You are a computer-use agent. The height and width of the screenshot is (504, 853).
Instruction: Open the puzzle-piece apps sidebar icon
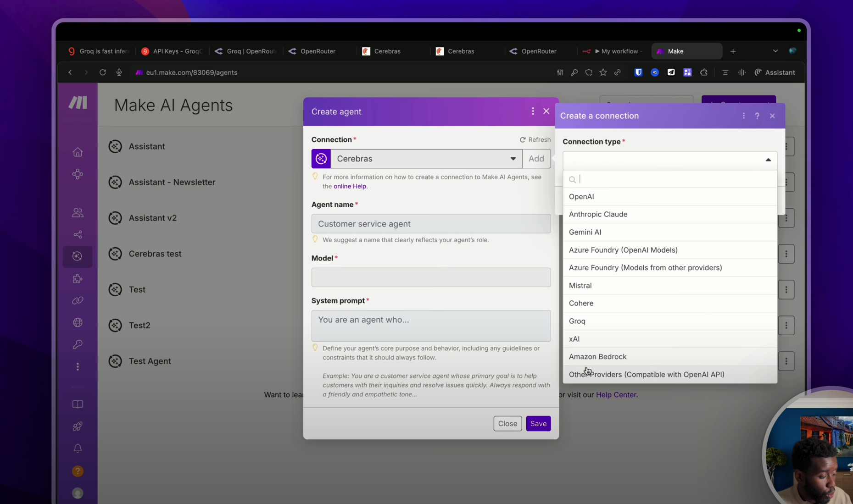tap(78, 278)
